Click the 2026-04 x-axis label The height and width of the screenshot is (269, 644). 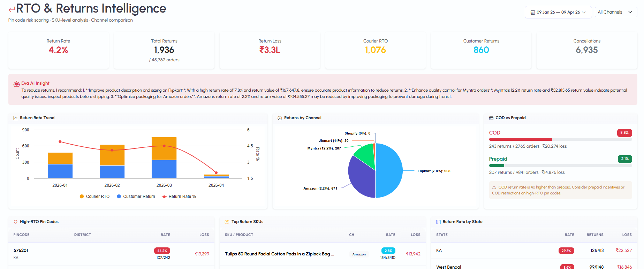click(x=216, y=185)
